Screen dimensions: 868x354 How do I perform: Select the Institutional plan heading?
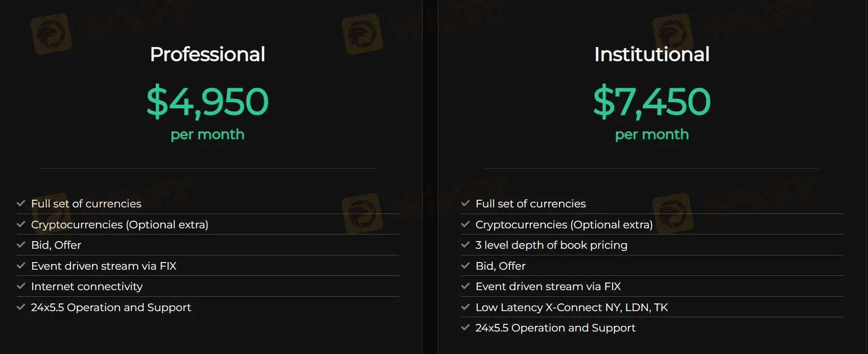click(651, 54)
